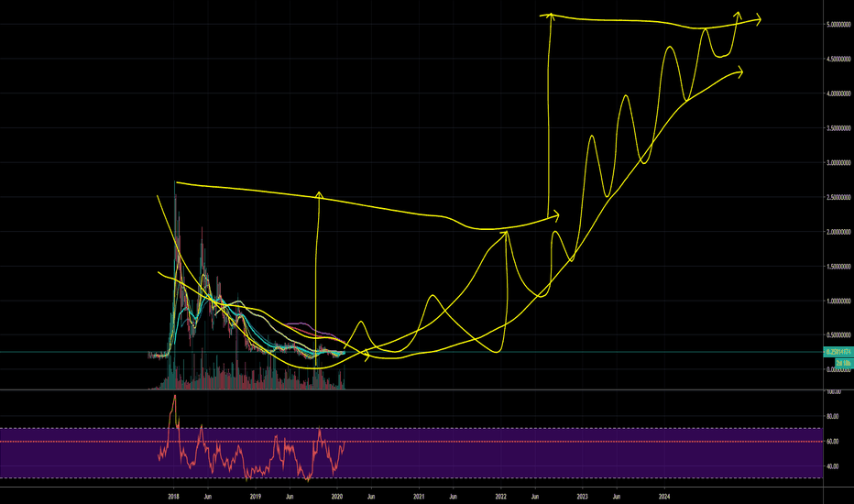Click the 2019 time axis label
The height and width of the screenshot is (504, 854).
click(x=256, y=497)
